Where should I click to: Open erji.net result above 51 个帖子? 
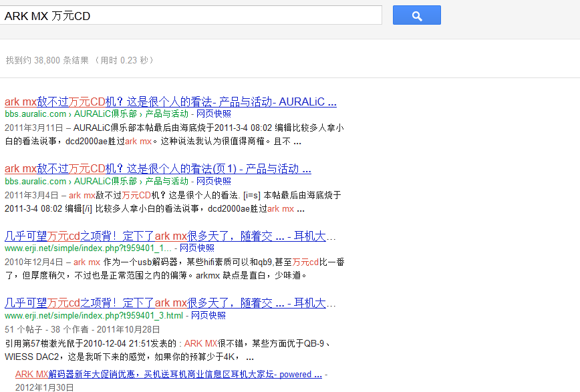170,303
